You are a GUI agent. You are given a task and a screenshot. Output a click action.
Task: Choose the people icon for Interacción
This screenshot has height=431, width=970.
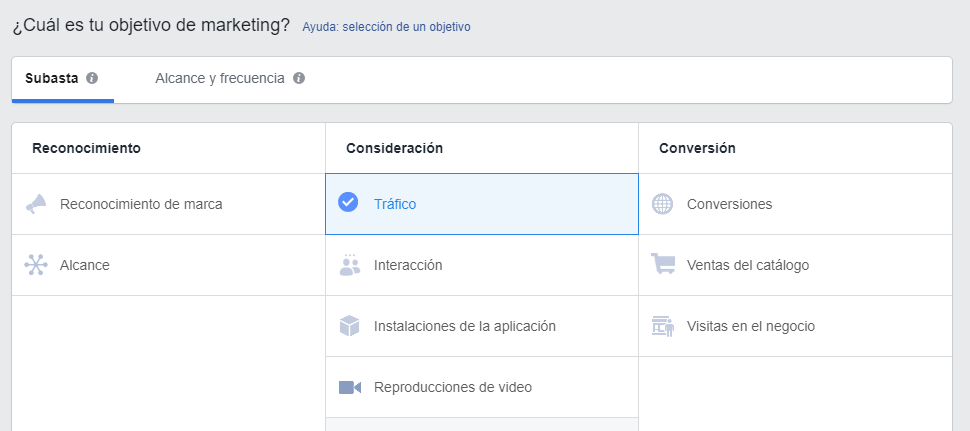click(x=350, y=265)
